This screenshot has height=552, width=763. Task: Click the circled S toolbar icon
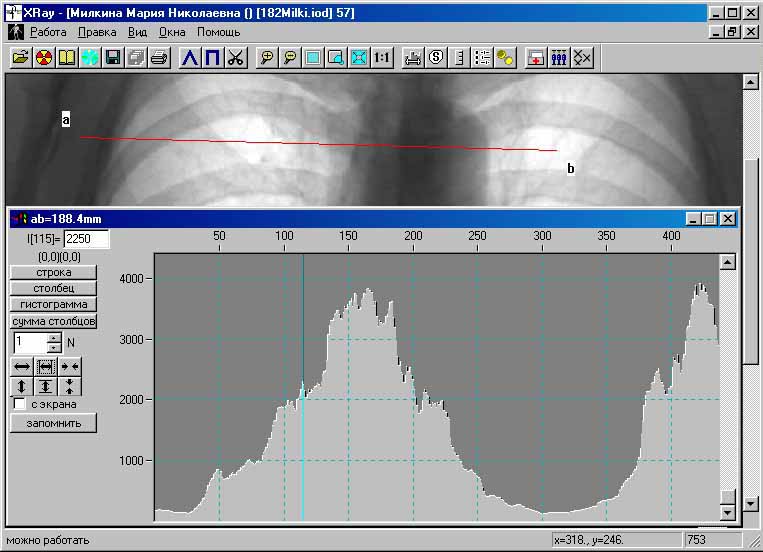coord(436,58)
